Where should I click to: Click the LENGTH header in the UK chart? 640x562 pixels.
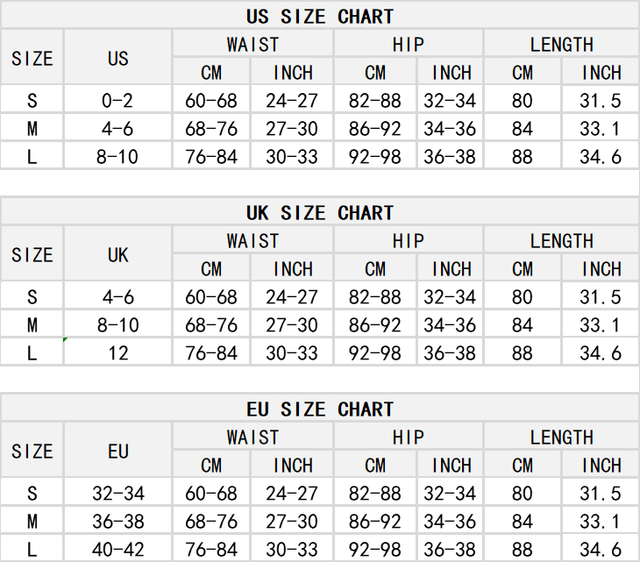tap(561, 241)
